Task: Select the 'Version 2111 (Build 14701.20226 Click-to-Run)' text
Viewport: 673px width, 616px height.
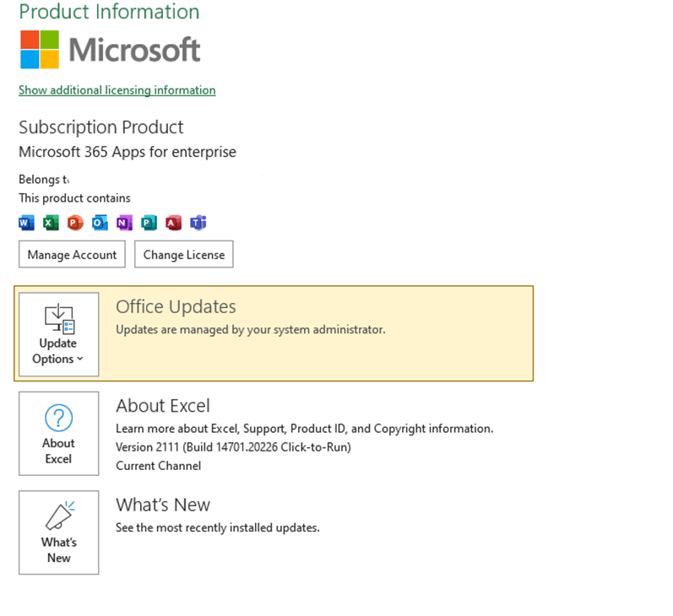Action: coord(234,447)
